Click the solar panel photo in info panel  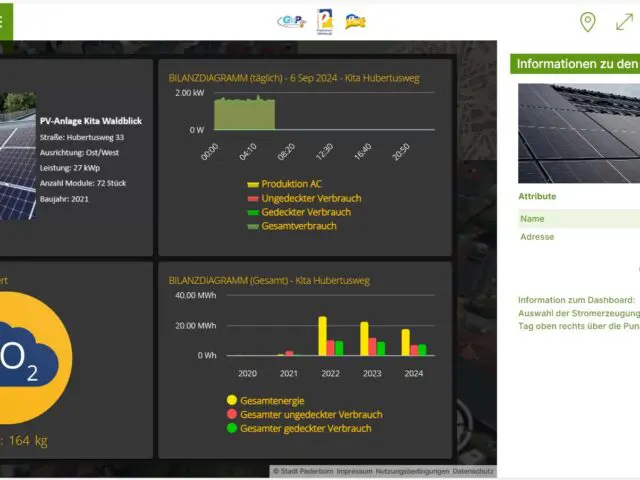click(578, 132)
